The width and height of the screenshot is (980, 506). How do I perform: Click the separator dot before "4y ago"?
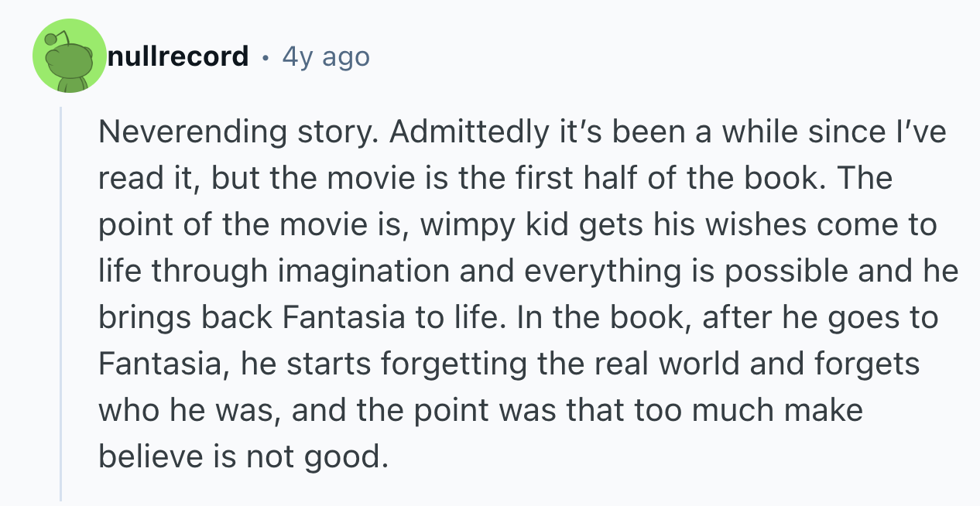coord(266,57)
